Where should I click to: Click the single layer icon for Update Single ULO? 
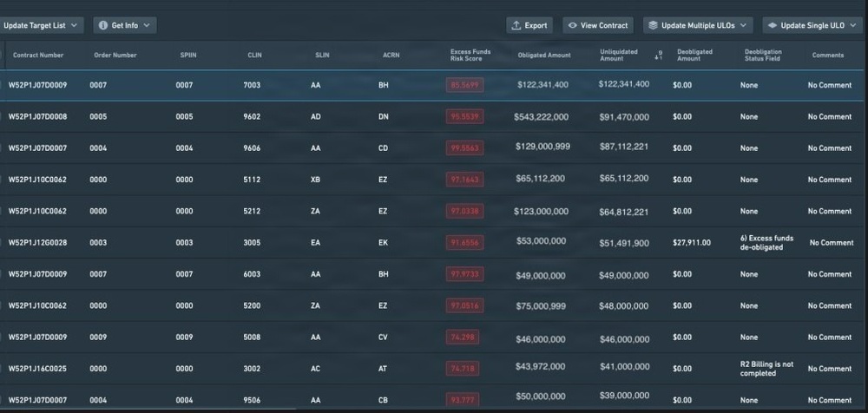[x=773, y=25]
